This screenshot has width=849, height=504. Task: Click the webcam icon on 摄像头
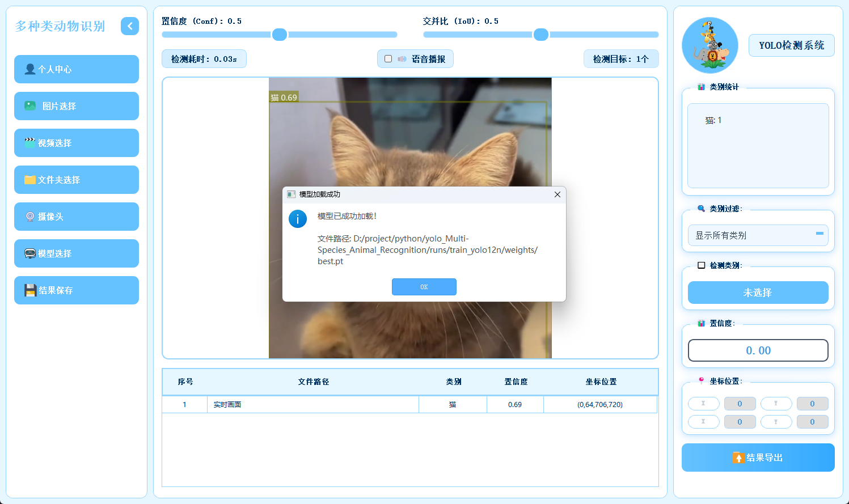pyautogui.click(x=30, y=217)
